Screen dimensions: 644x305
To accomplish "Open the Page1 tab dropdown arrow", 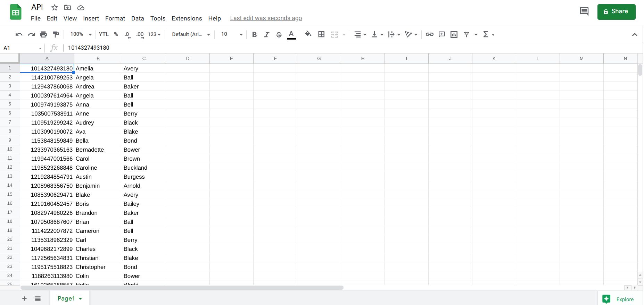I will pos(81,299).
